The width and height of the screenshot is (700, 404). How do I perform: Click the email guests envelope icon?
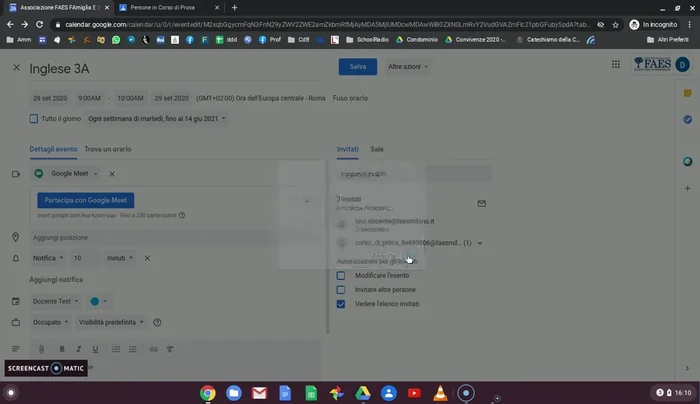481,203
